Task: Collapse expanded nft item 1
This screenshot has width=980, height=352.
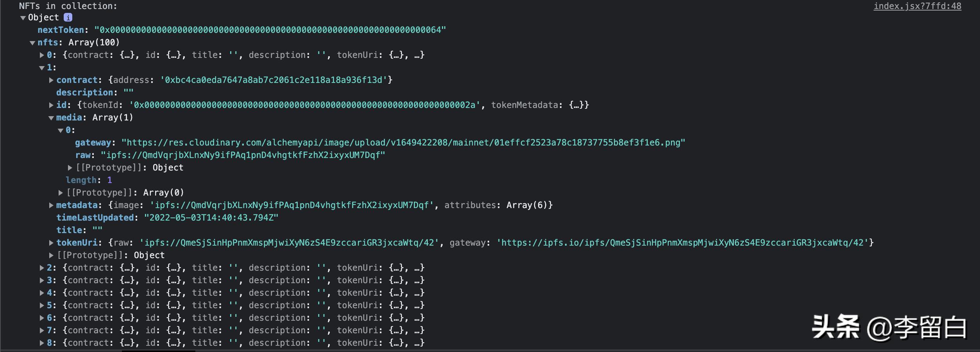Action: point(42,68)
